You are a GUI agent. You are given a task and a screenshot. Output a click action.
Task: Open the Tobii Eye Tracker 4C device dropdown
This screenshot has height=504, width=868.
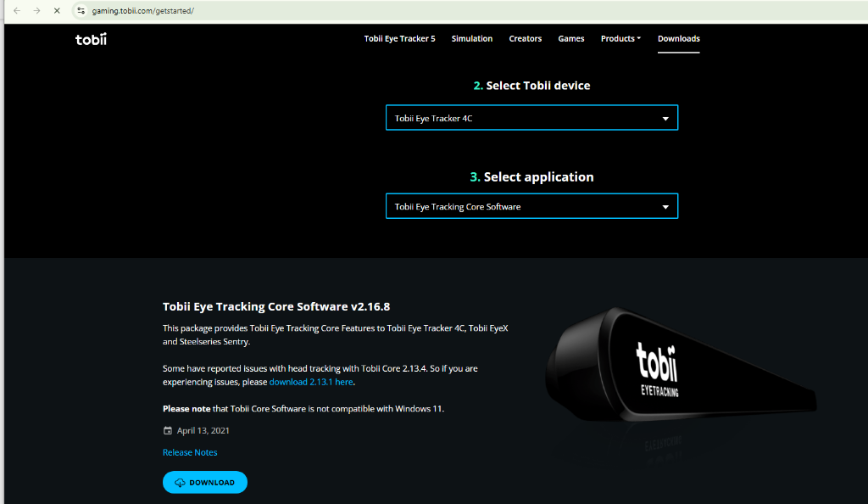point(531,117)
